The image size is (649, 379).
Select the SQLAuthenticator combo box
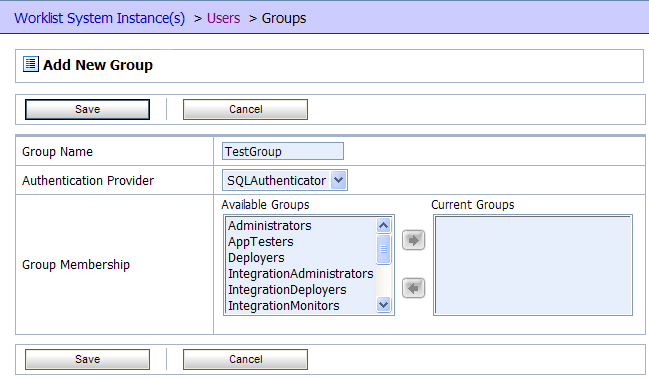(285, 180)
